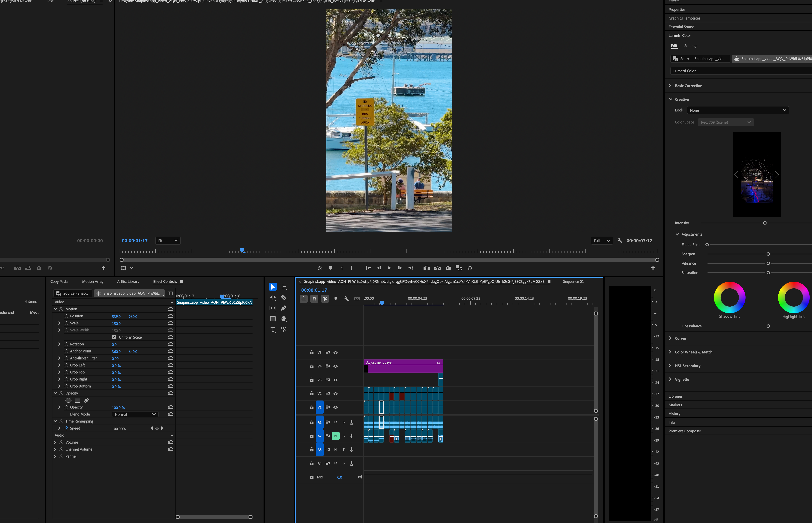Select the Hand tool
812x523 pixels.
click(x=283, y=319)
